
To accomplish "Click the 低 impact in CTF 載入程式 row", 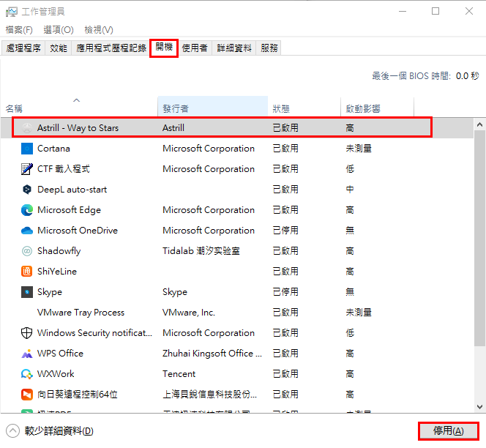I will click(350, 169).
